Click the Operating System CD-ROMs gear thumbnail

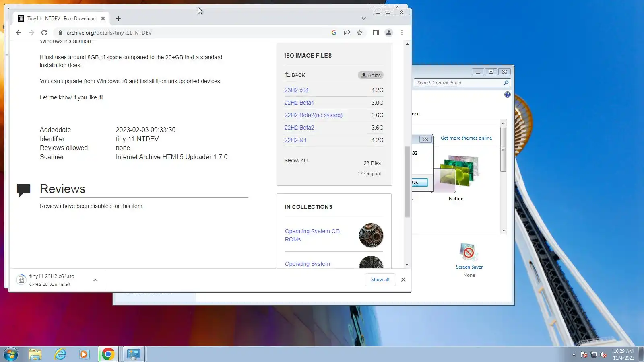[x=371, y=235]
